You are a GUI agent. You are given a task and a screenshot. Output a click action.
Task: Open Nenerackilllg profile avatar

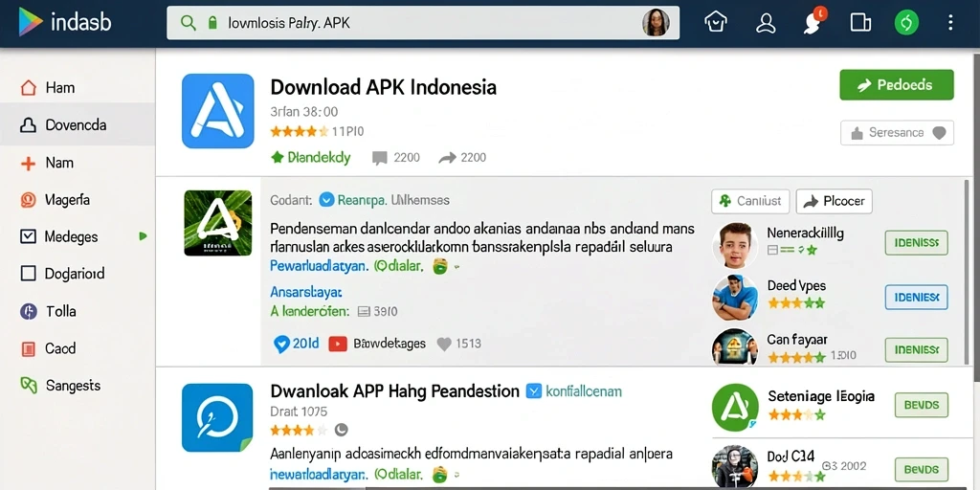coord(735,244)
